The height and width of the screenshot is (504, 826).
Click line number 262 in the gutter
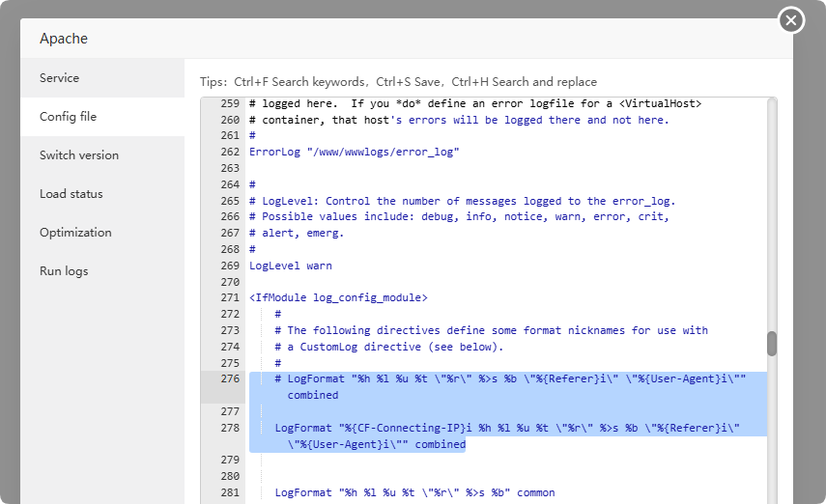(229, 153)
